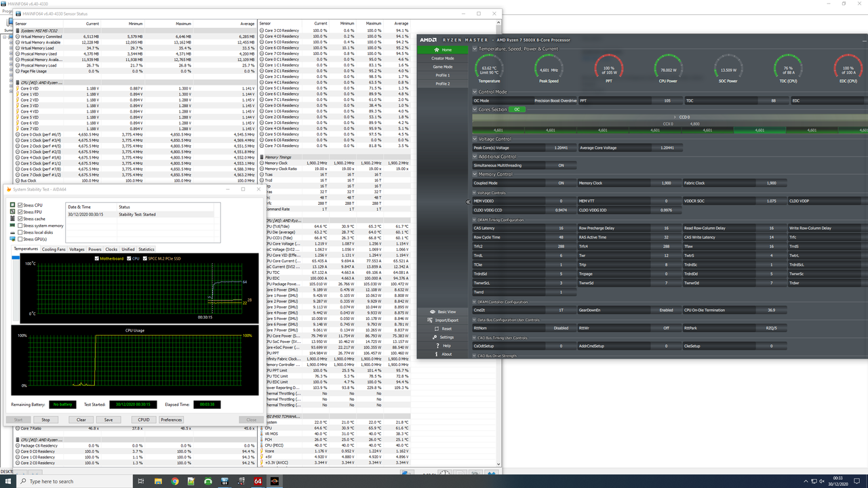Open AIDA64 Preferences
The image size is (868, 488).
pyautogui.click(x=171, y=420)
